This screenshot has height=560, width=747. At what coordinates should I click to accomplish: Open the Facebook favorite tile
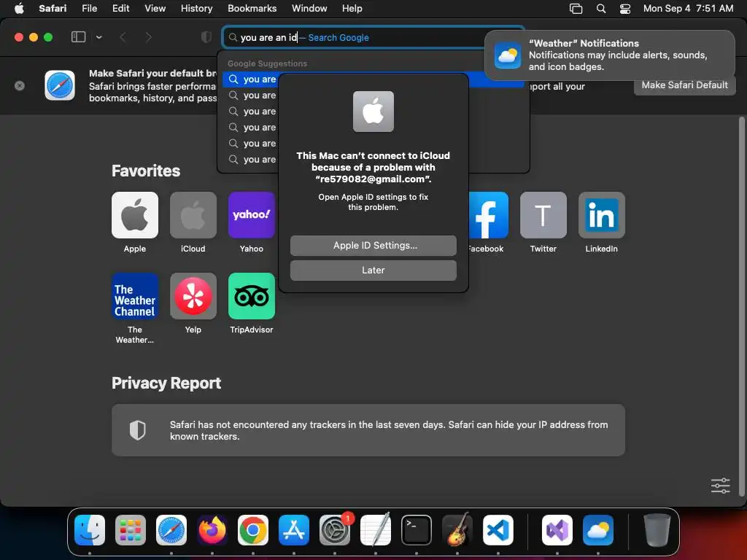488,215
